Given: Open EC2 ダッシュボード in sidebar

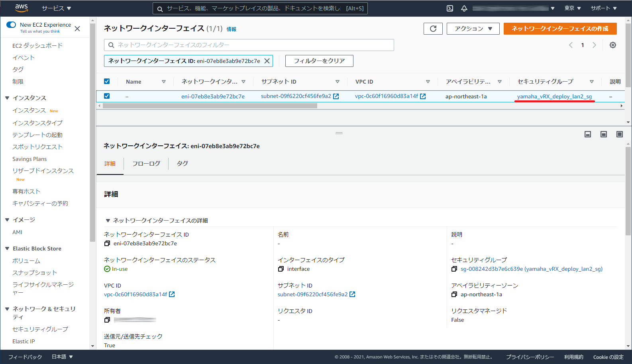Looking at the screenshot, I should [x=37, y=46].
